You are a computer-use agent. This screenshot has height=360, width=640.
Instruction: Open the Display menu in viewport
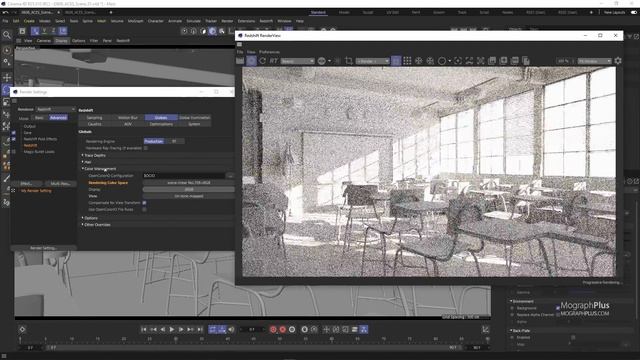61,41
